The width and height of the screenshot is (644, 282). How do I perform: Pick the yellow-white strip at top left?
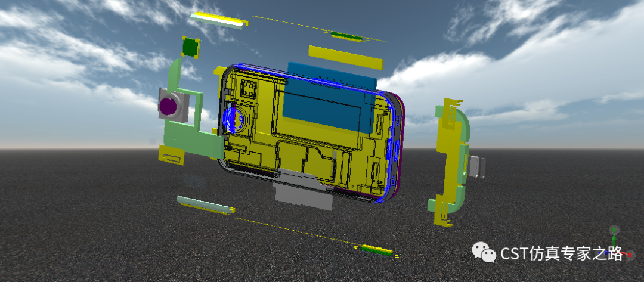click(x=219, y=20)
